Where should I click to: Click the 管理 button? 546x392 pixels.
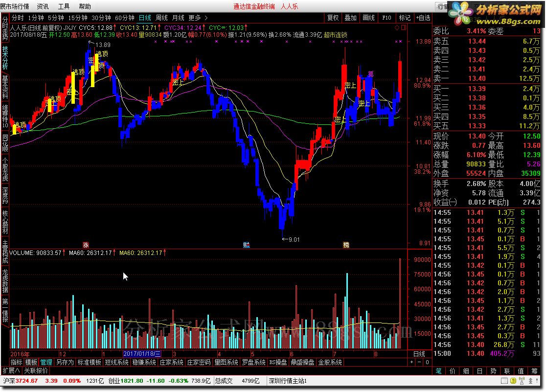(x=46, y=362)
